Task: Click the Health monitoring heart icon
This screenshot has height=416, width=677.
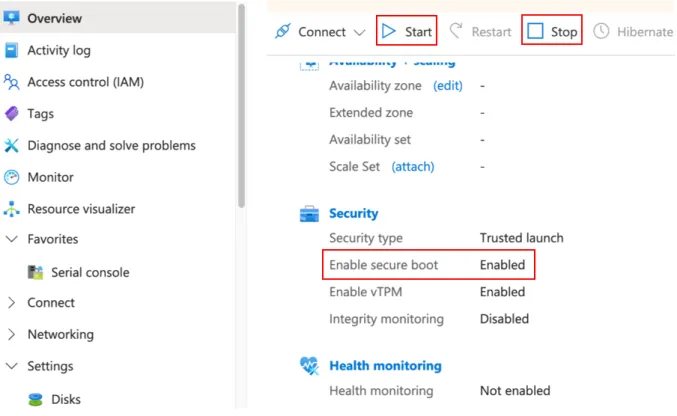Action: [x=309, y=366]
